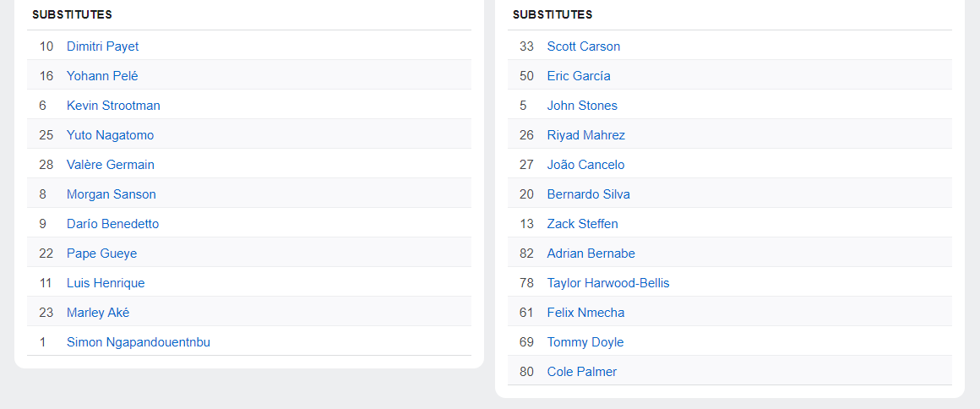This screenshot has width=980, height=409.
Task: Click the João Cancelo link
Action: [x=585, y=165]
